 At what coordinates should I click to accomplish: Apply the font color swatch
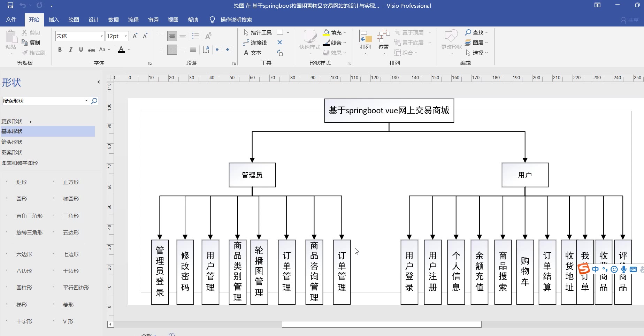[x=121, y=49]
